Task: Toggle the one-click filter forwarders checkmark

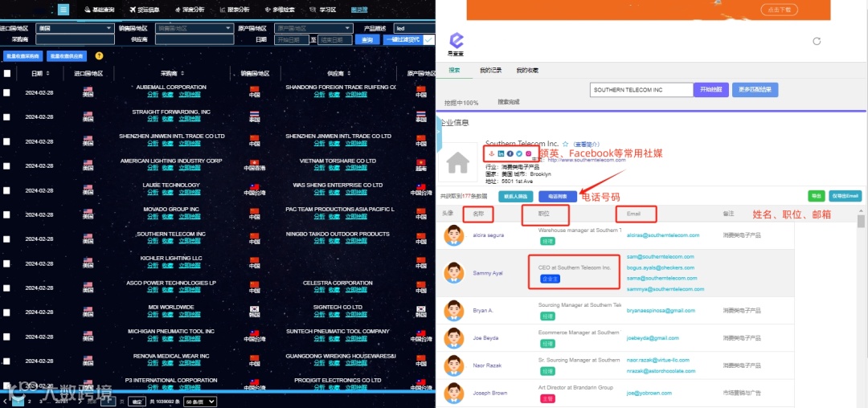Action: point(428,40)
